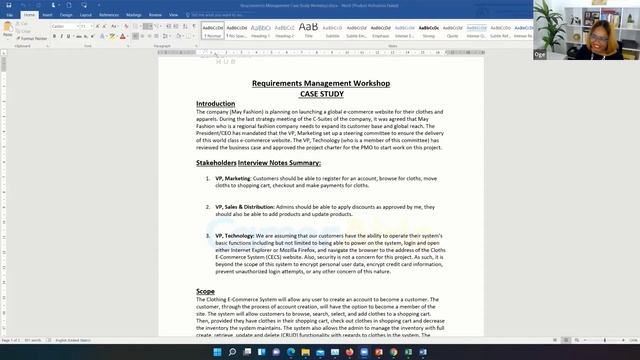640x360 pixels.
Task: Switch to the Design tab
Action: point(66,15)
